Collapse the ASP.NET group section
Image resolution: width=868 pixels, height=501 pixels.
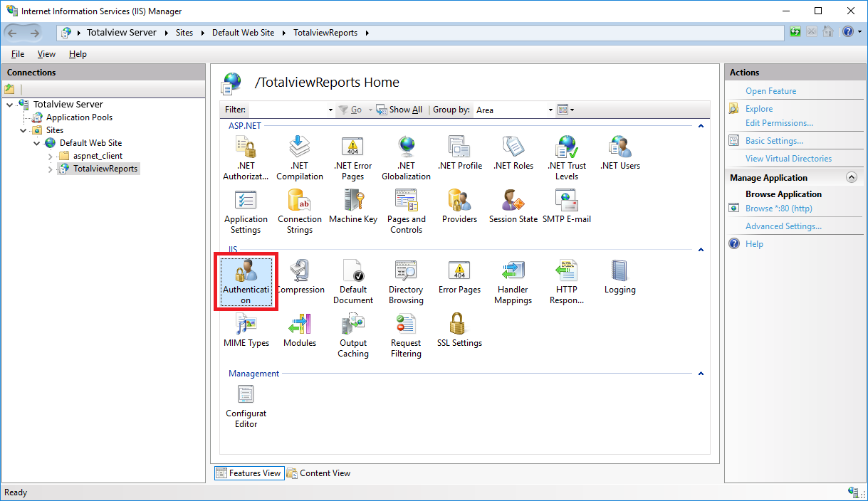pos(701,126)
